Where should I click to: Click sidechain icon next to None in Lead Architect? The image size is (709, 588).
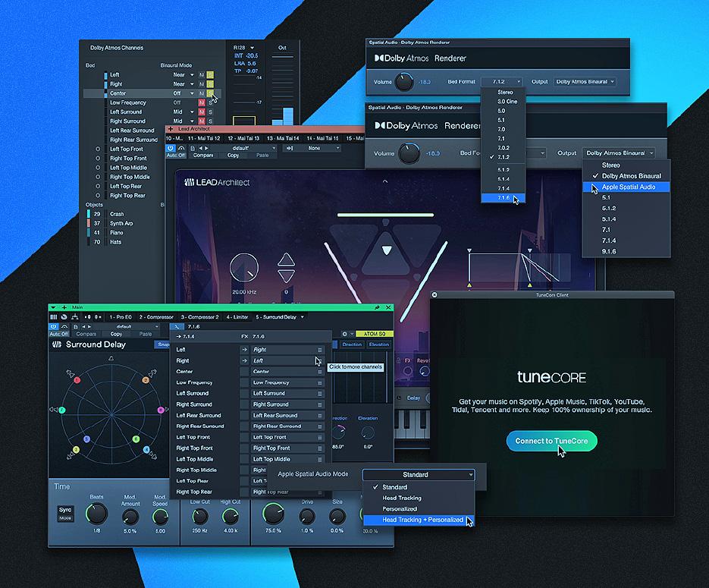pos(290,148)
